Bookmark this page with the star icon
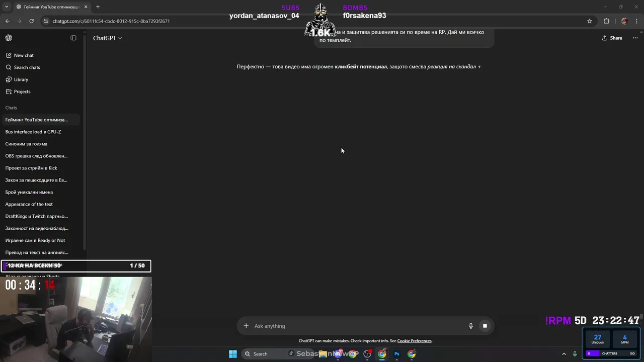 coord(590,21)
